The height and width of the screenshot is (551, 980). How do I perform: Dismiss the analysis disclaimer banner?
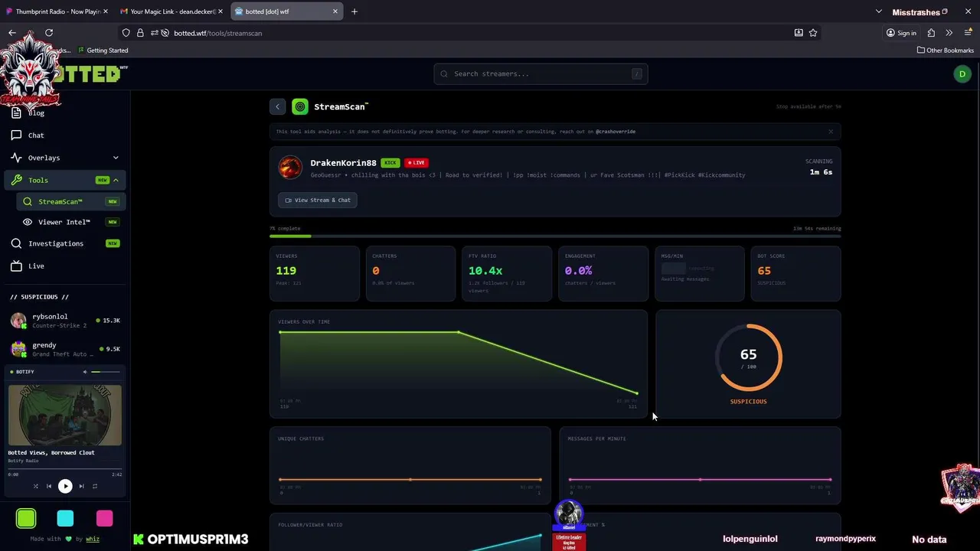coord(831,132)
